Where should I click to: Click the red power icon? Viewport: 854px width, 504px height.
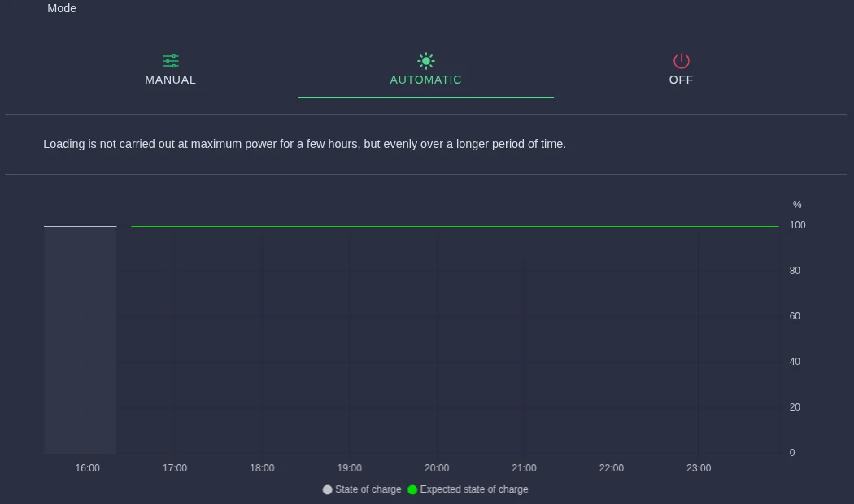pos(682,60)
